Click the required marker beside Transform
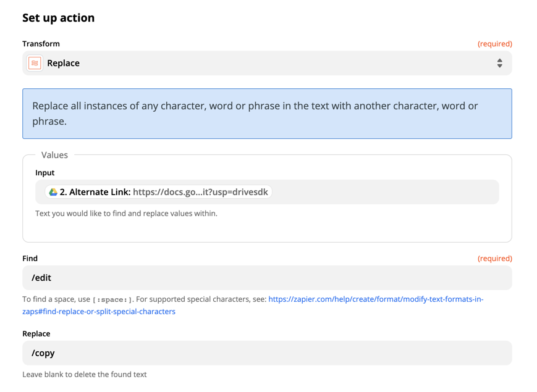This screenshot has height=392, width=537. pyautogui.click(x=494, y=44)
